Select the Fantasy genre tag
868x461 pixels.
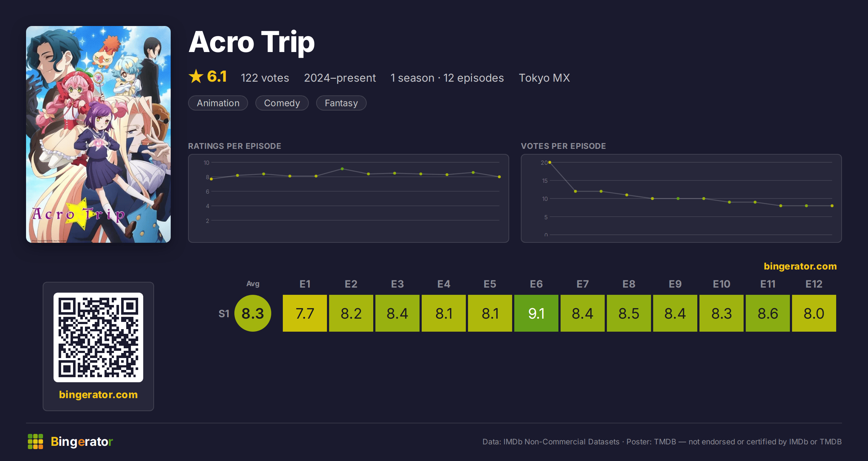click(341, 103)
